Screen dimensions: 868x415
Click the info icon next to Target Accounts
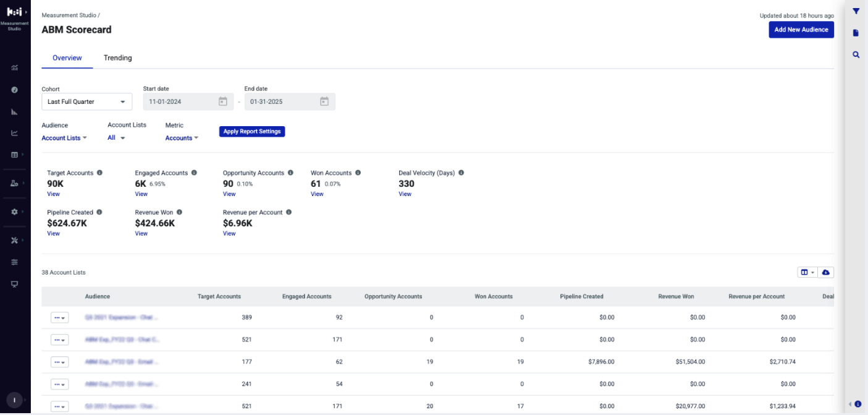99,173
